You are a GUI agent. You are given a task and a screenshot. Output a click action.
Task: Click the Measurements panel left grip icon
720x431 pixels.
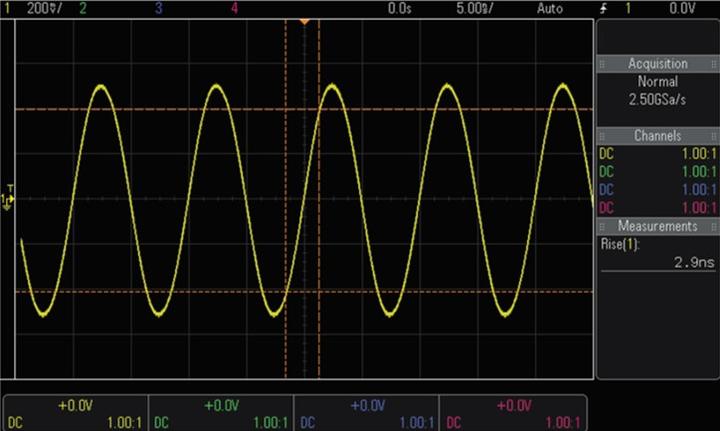point(603,226)
